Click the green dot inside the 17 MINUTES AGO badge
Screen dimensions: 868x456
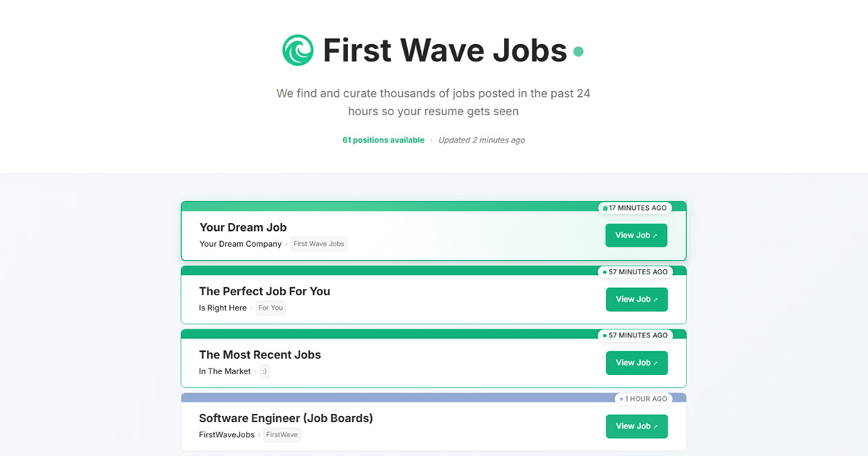tap(605, 208)
